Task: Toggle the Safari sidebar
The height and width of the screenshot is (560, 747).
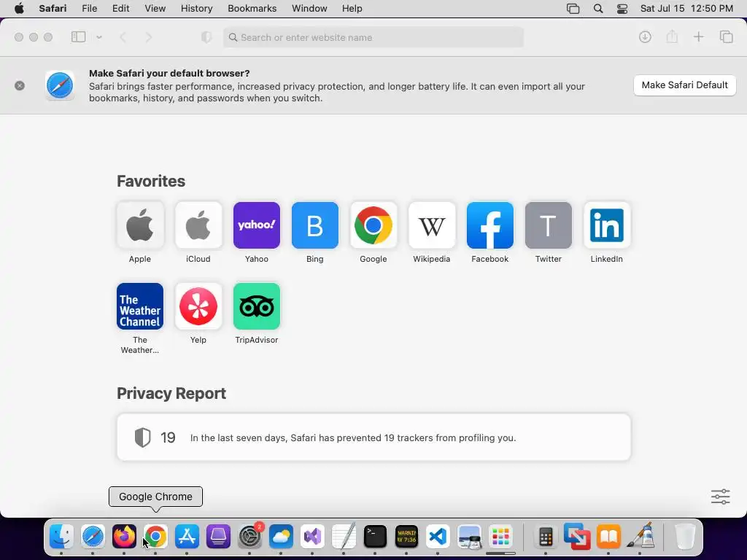Action: pos(78,37)
